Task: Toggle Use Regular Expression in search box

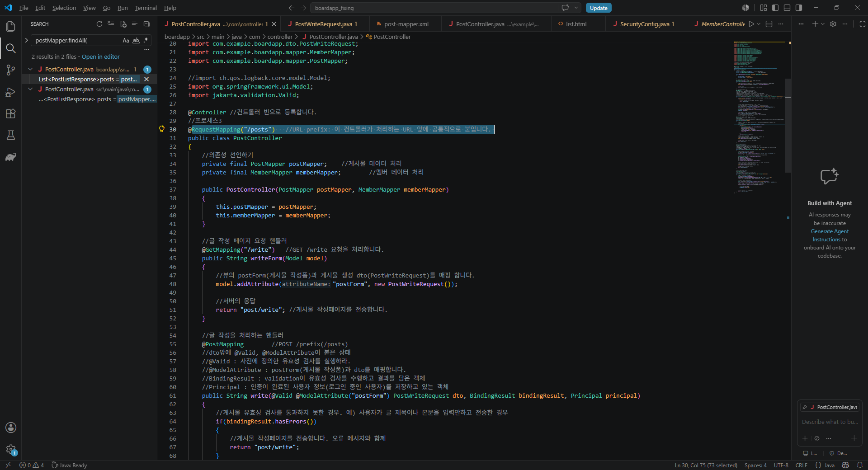Action: click(146, 40)
